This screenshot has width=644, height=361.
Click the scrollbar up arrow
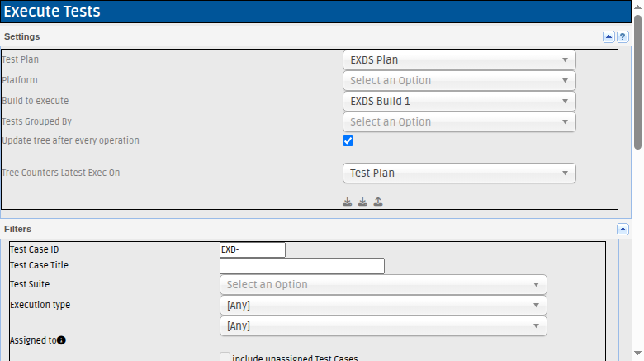pos(637,7)
